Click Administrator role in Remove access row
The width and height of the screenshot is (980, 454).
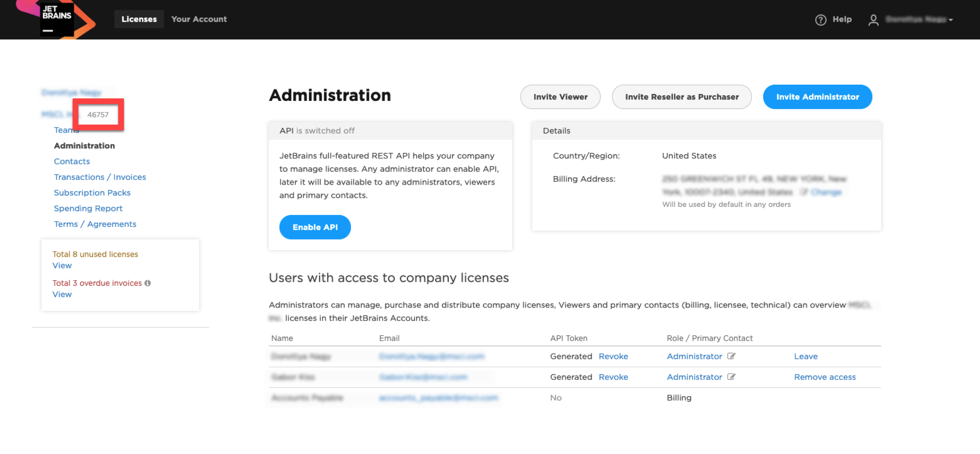coord(694,377)
